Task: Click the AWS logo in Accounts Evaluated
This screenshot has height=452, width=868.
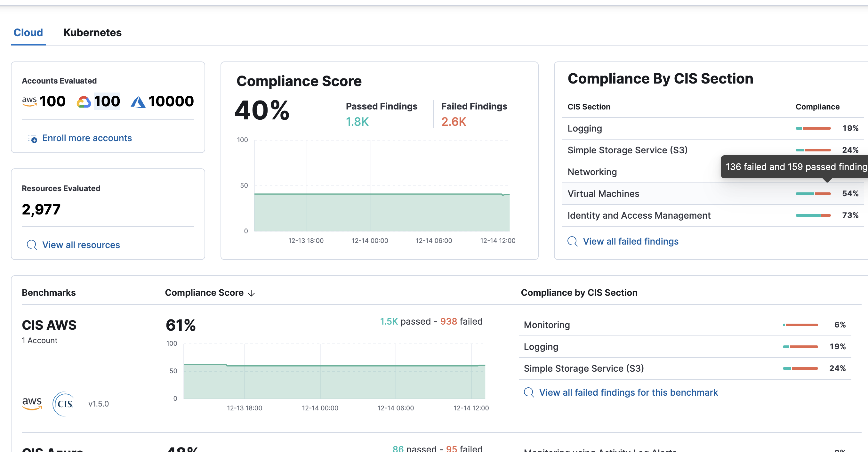Action: click(29, 101)
